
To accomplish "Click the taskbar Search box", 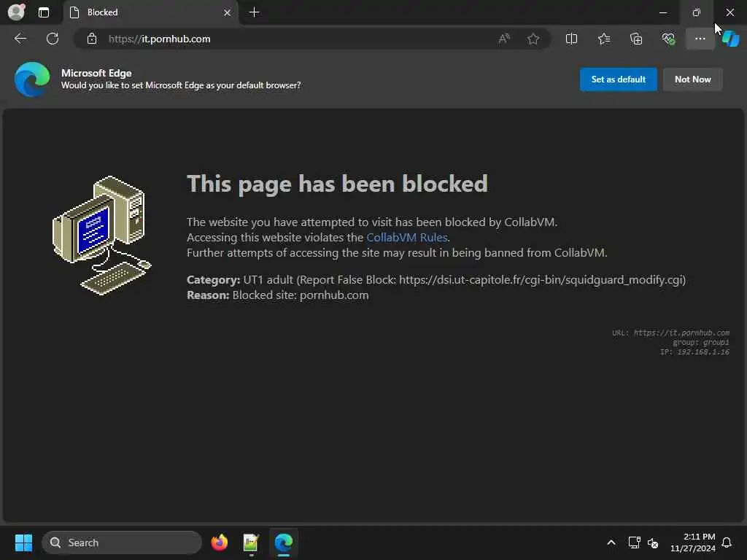I will click(122, 542).
